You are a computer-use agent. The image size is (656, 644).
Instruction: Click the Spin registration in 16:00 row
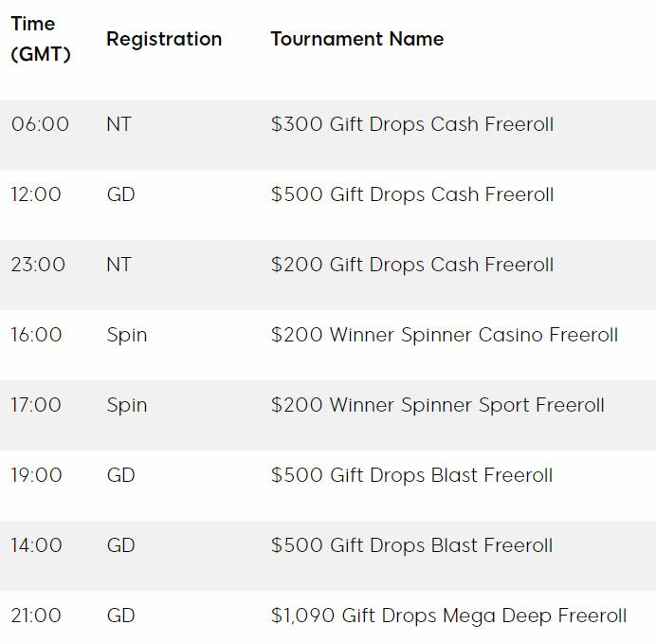127,336
